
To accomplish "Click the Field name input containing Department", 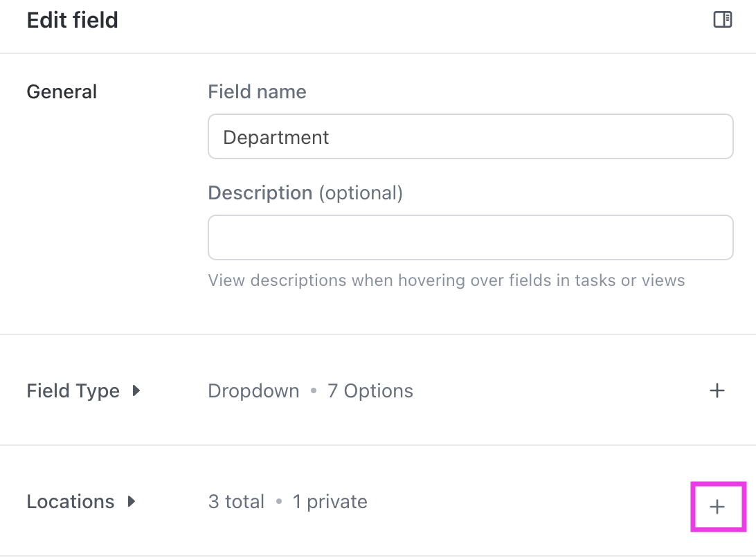I will pos(470,137).
